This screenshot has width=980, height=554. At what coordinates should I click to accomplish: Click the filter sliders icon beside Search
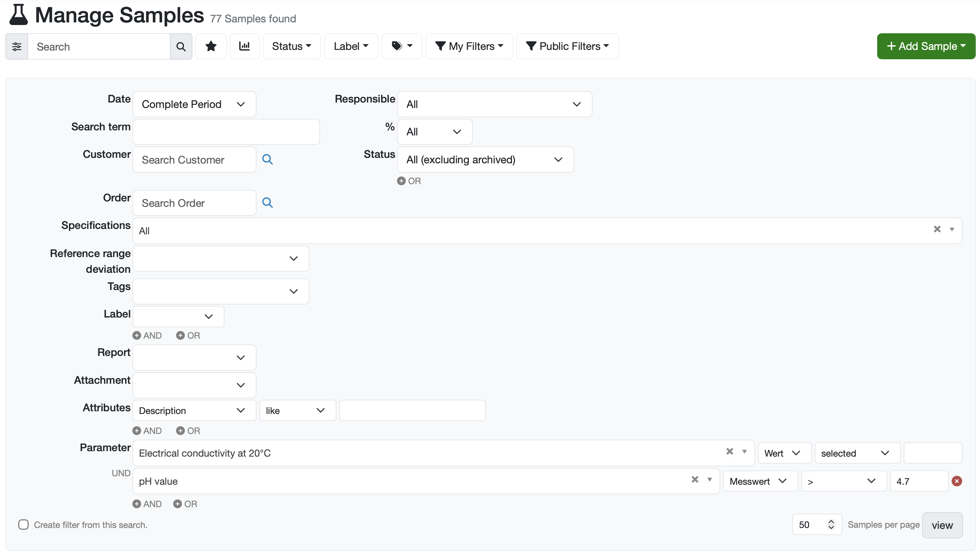pyautogui.click(x=17, y=47)
